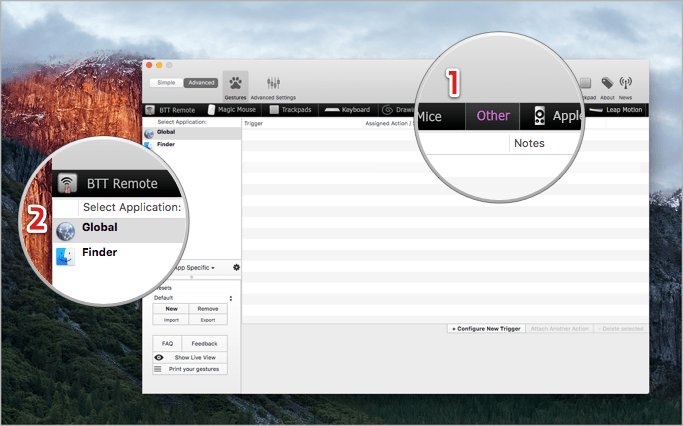This screenshot has width=683, height=426.
Task: Open the Feedback button
Action: pos(204,344)
